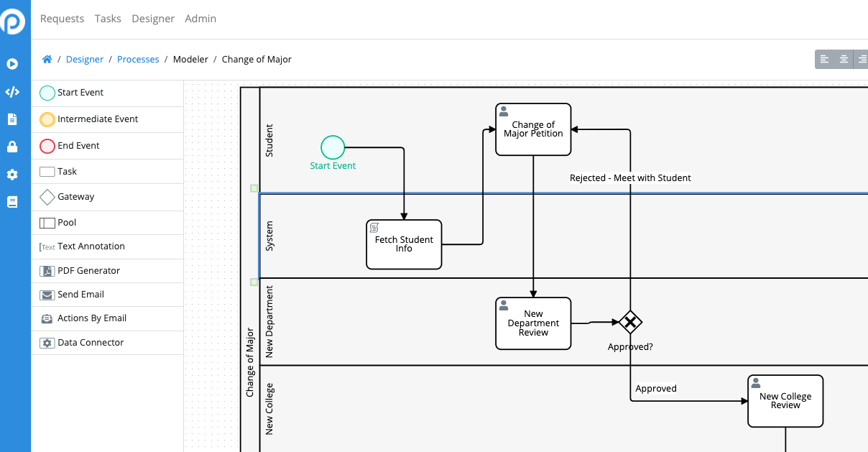Choose the Data Connector palette item
This screenshot has height=452, width=868.
pos(91,343)
